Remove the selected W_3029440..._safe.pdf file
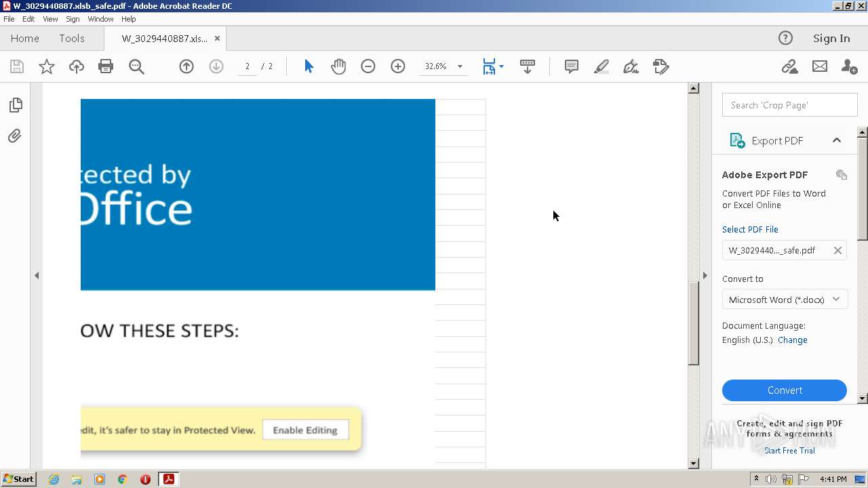This screenshot has height=488, width=868. 837,251
